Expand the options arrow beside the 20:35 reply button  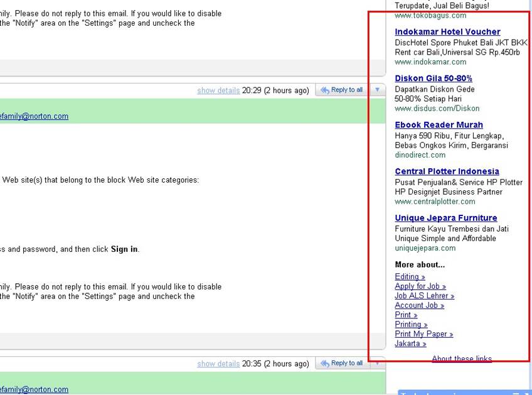tap(377, 363)
